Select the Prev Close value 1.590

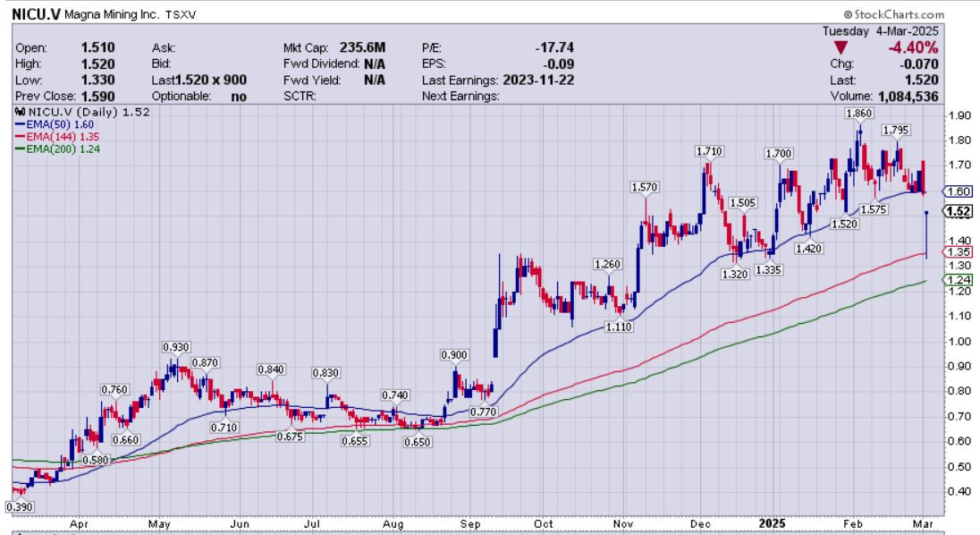pyautogui.click(x=97, y=97)
